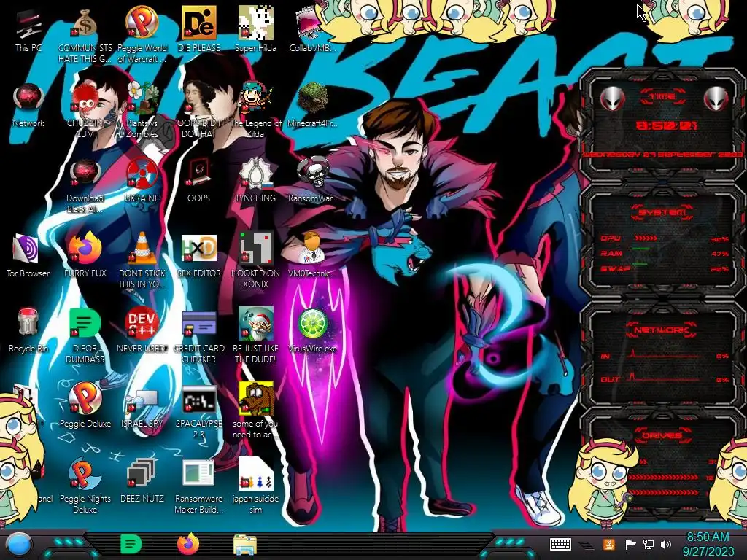Open Firefox from the taskbar
The width and height of the screenshot is (747, 560).
tap(188, 544)
